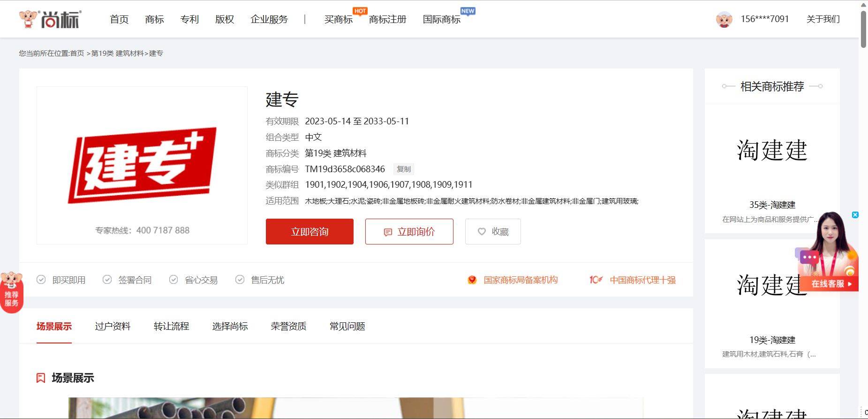Open the 专利 navigation menu

click(x=189, y=19)
